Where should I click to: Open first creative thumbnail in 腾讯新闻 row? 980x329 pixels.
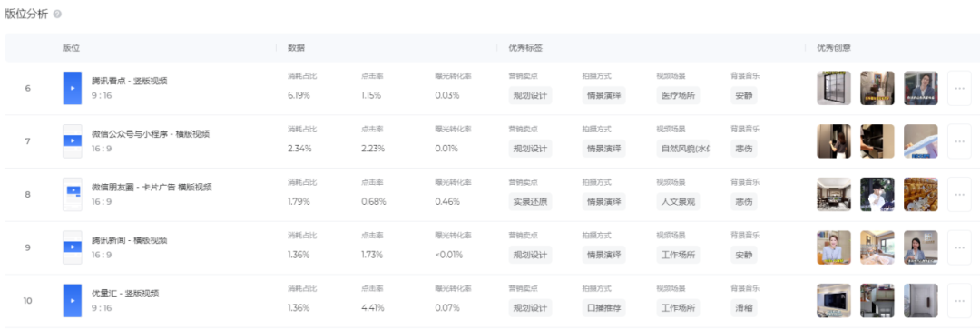[x=834, y=247]
